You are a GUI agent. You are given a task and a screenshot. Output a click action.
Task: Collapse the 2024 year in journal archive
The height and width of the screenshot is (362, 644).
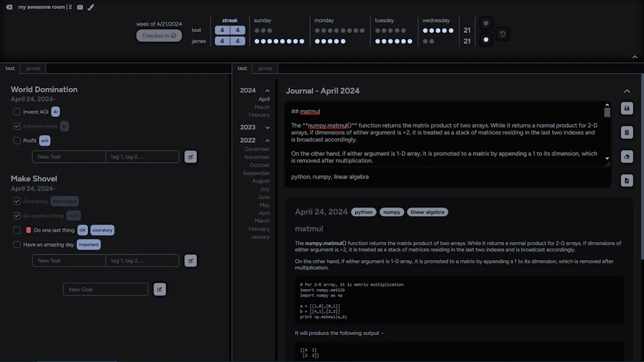[267, 90]
